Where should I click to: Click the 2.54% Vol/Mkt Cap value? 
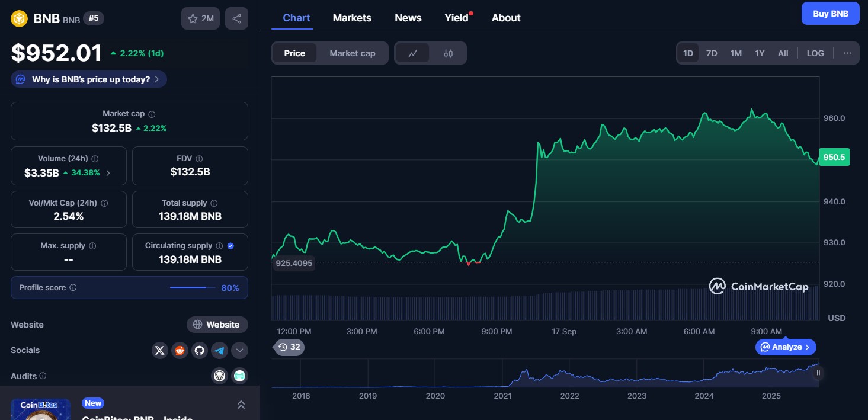tap(69, 216)
